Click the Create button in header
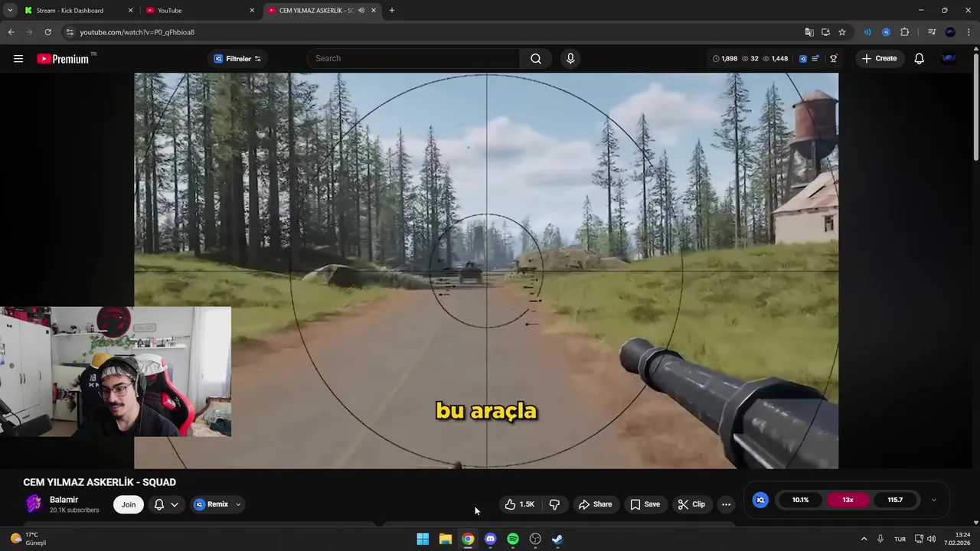 (x=879, y=58)
